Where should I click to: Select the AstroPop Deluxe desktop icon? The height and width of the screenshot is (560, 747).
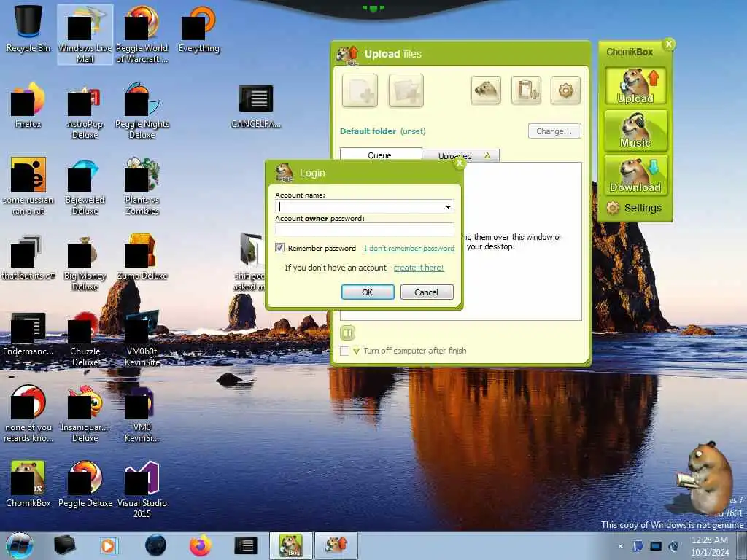coord(85,111)
